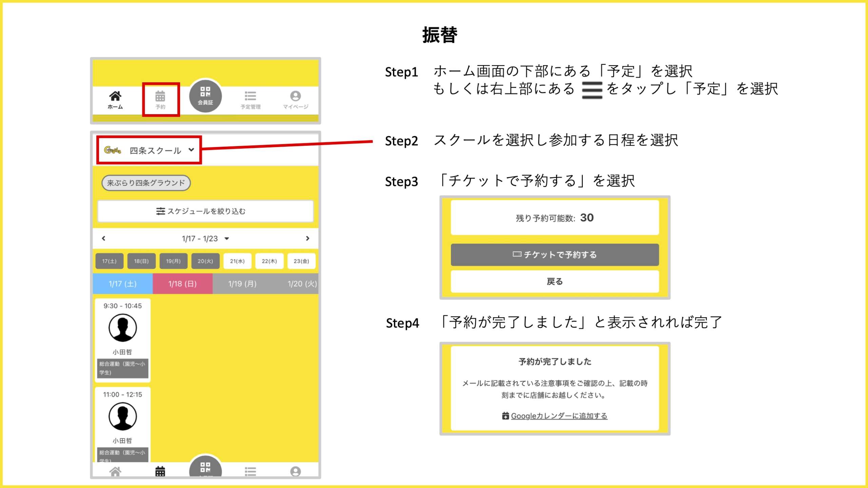Toggle the 来ぶらり四条グラウンド filter chip
The image size is (868, 488).
click(x=146, y=183)
